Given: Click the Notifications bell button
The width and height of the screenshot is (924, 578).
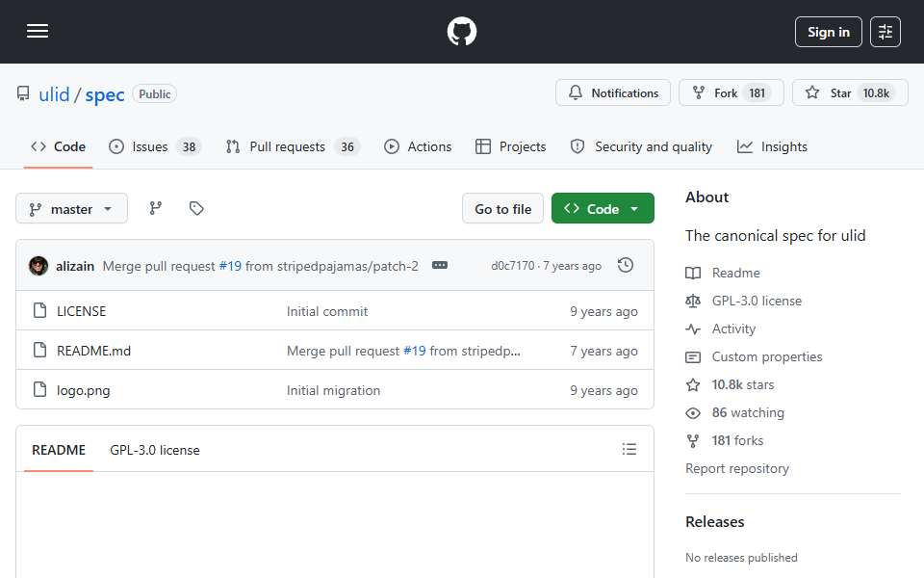Looking at the screenshot, I should point(613,93).
